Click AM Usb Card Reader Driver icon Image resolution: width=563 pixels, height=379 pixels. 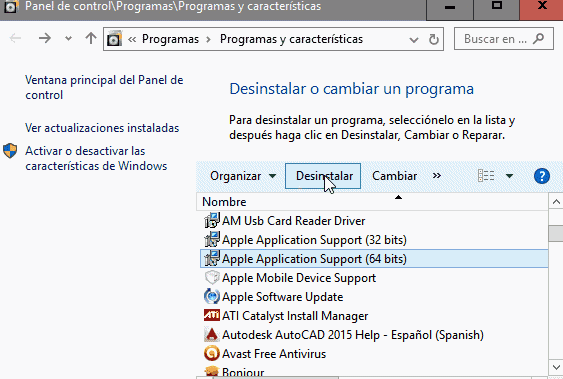click(x=212, y=220)
